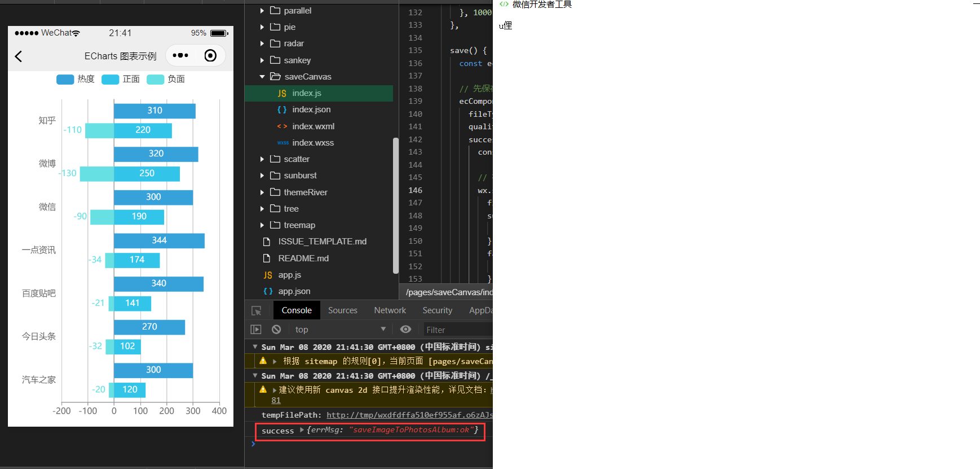Image resolution: width=980 pixels, height=469 pixels.
Task: Click the file explorer vertical scrollbar
Action: pos(396,205)
